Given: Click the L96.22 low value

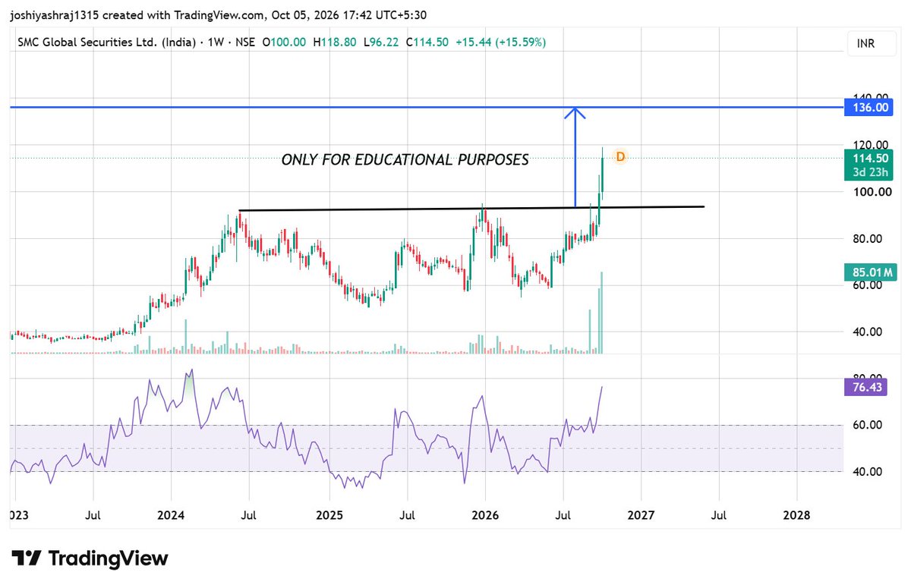Looking at the screenshot, I should [382, 42].
